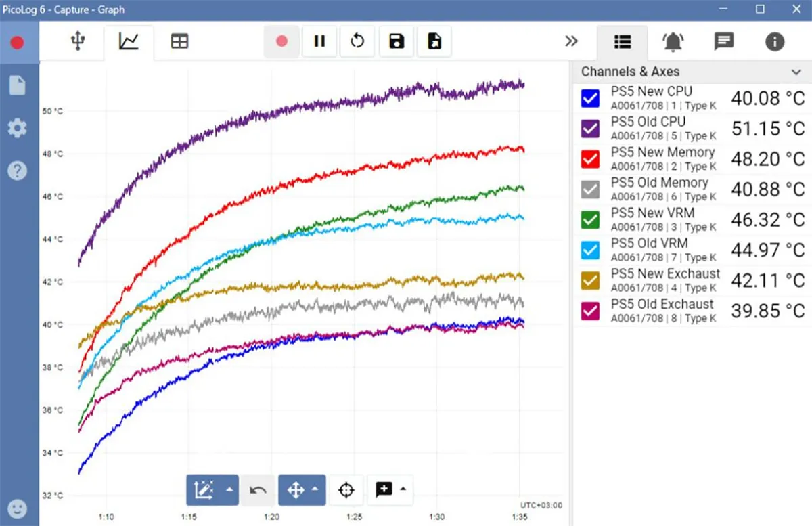Open the information panel icon
The image size is (812, 526).
[775, 42]
